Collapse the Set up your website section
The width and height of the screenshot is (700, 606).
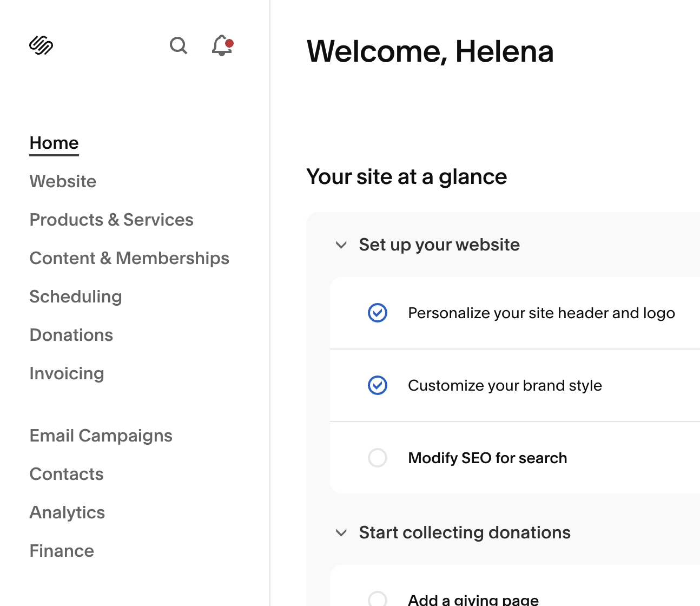click(341, 245)
